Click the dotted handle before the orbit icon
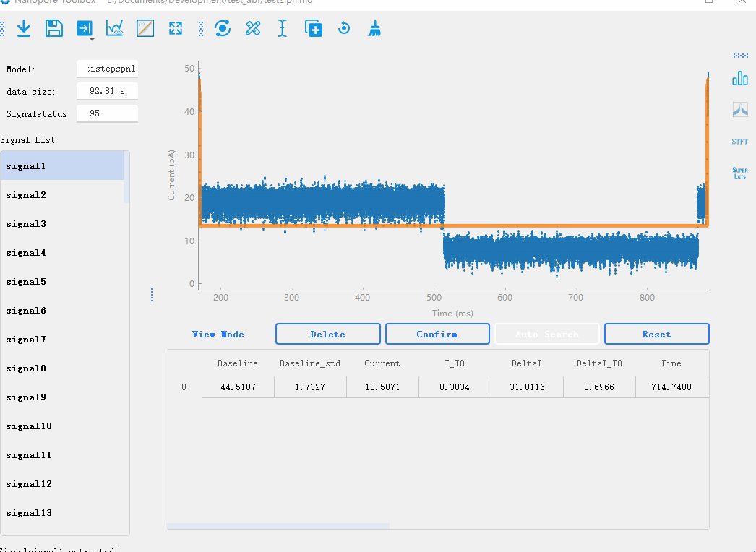Viewport: 756px width, 552px height. click(x=201, y=29)
